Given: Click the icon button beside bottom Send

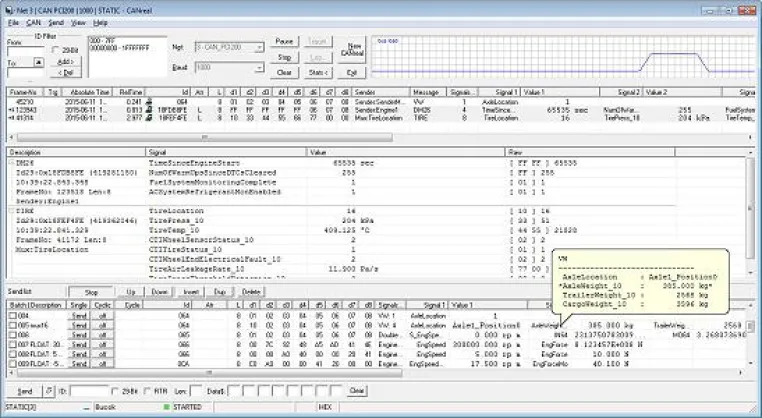Looking at the screenshot, I should (49, 391).
